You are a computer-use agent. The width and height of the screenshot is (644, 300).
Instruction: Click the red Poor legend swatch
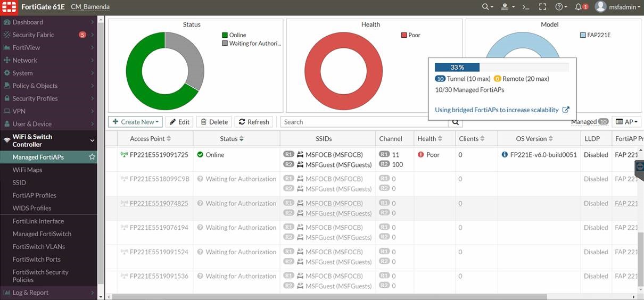pos(404,35)
